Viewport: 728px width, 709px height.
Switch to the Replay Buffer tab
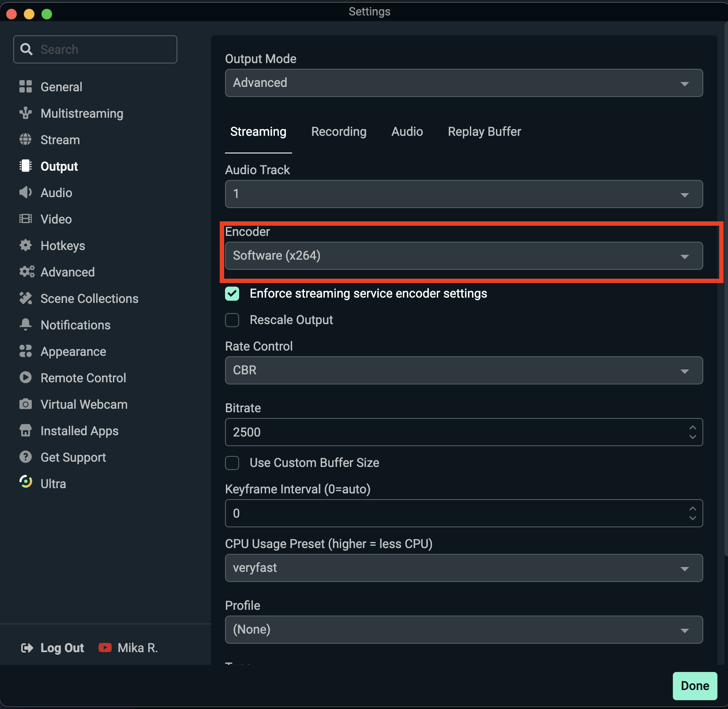coord(484,131)
